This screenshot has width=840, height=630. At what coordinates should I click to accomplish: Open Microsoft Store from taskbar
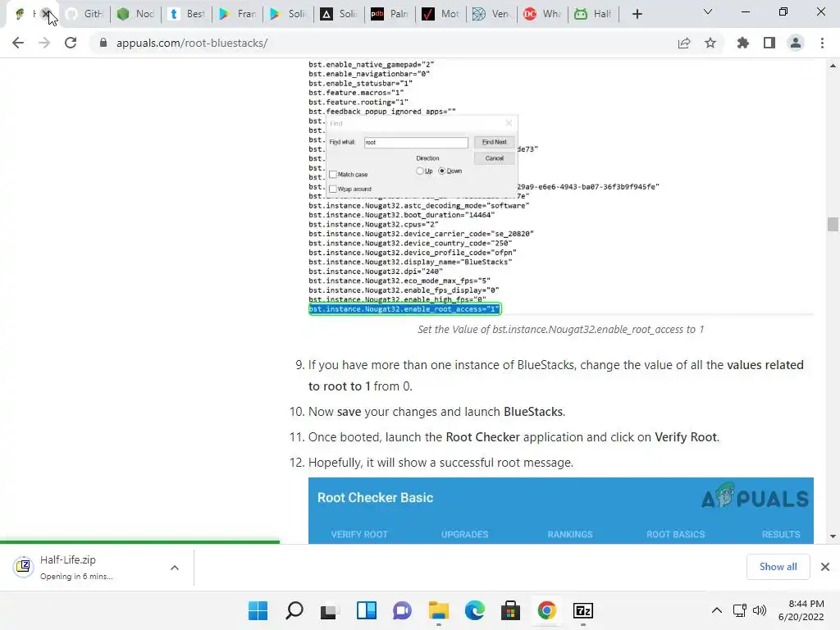510,610
